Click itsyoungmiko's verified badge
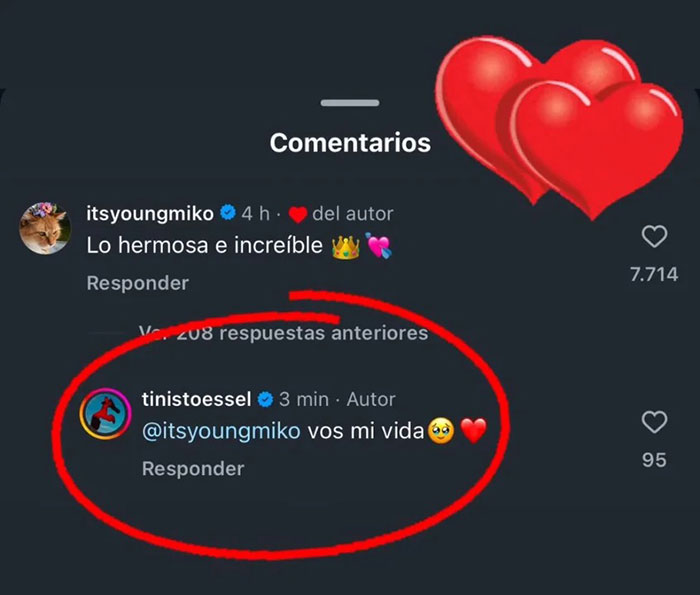The width and height of the screenshot is (700, 595). tap(228, 213)
